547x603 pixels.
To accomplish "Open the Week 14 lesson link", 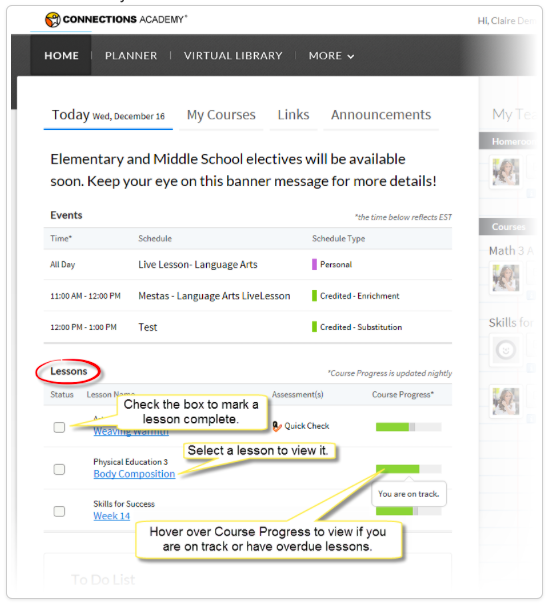I will click(112, 516).
